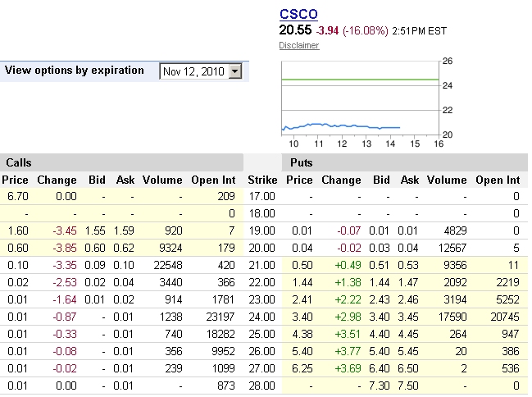
Task: Click put ask 2.46
Action: click(408, 299)
